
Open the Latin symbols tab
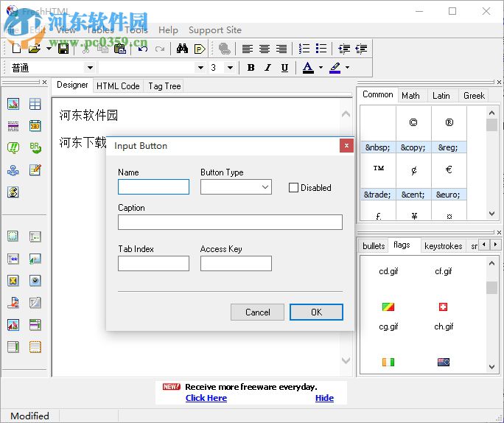(x=441, y=96)
